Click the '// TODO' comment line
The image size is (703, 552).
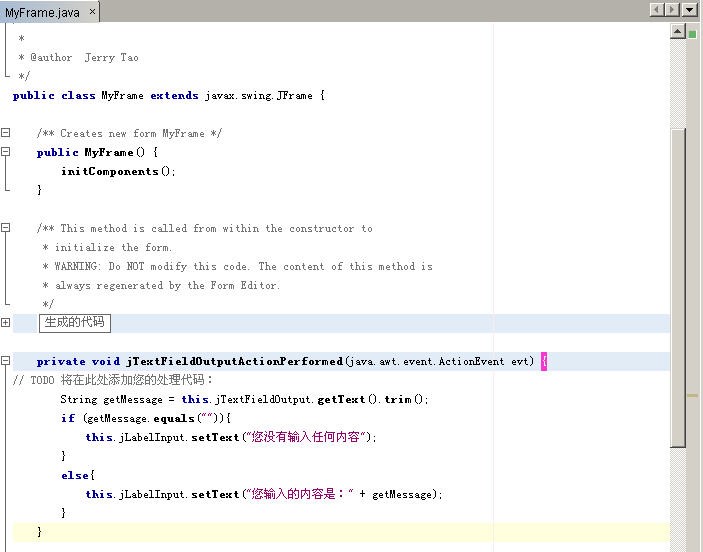(113, 380)
